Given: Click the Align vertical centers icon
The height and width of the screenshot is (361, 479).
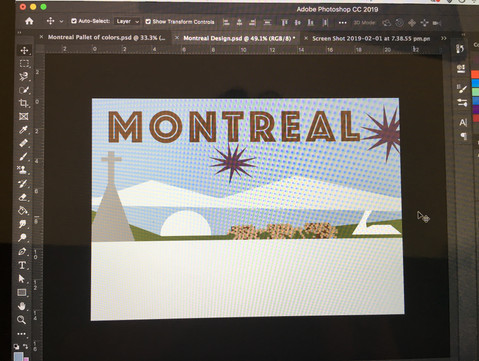Looking at the screenshot, I should [x=297, y=22].
